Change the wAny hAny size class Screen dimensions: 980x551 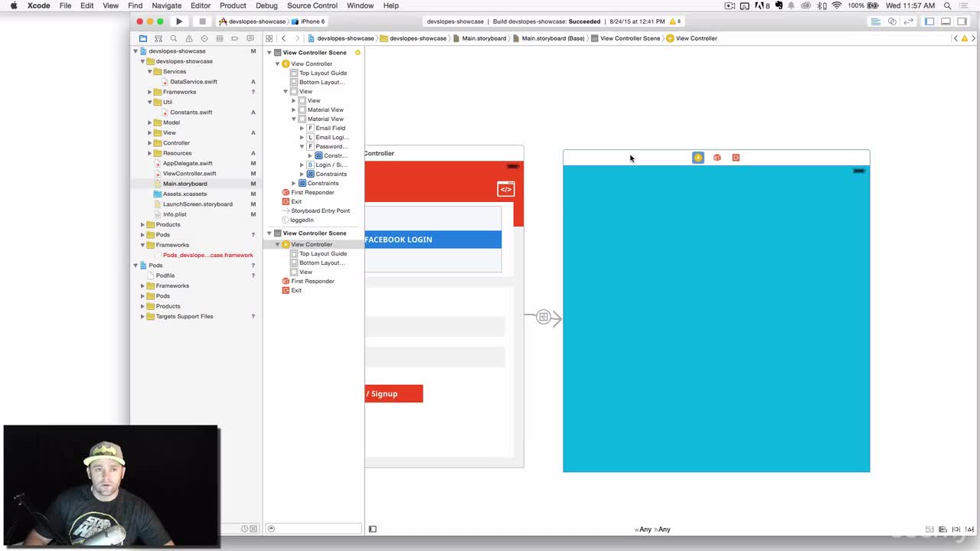click(652, 530)
